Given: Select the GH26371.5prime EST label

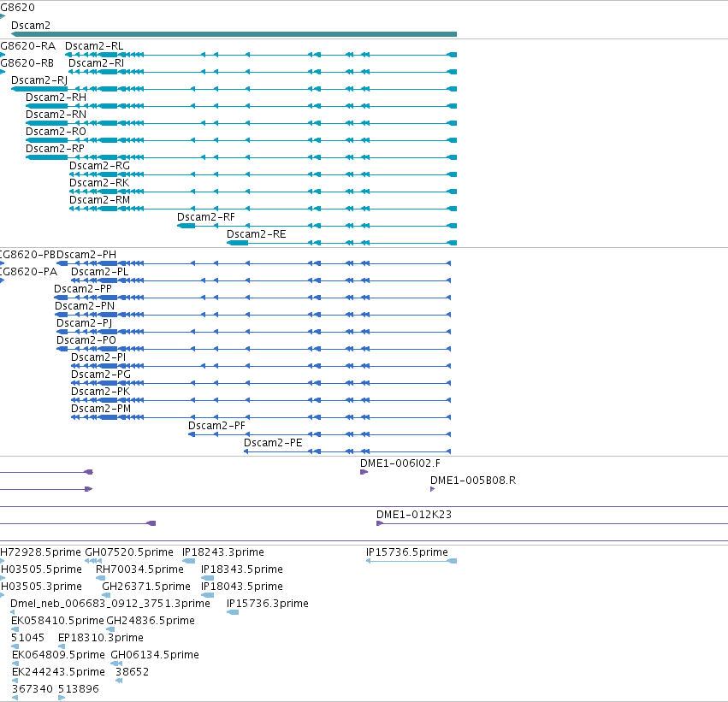Looking at the screenshot, I should pyautogui.click(x=145, y=587).
